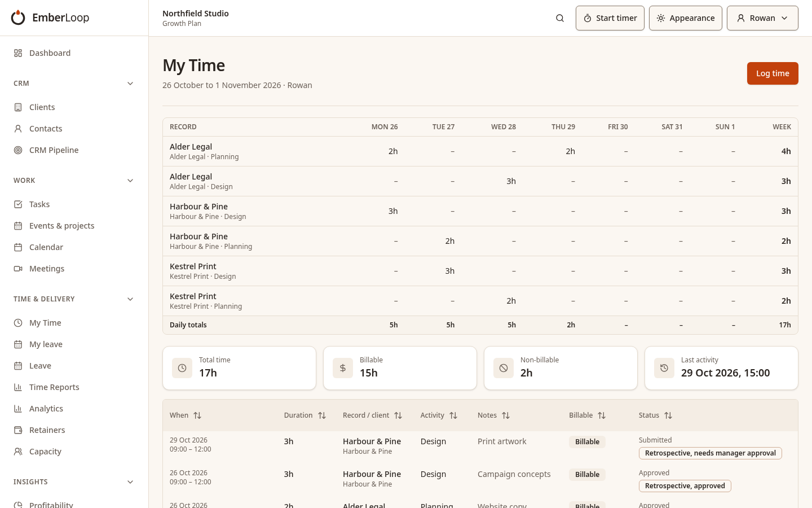The height and width of the screenshot is (508, 812).
Task: Click the Meetings camera icon
Action: tap(18, 269)
